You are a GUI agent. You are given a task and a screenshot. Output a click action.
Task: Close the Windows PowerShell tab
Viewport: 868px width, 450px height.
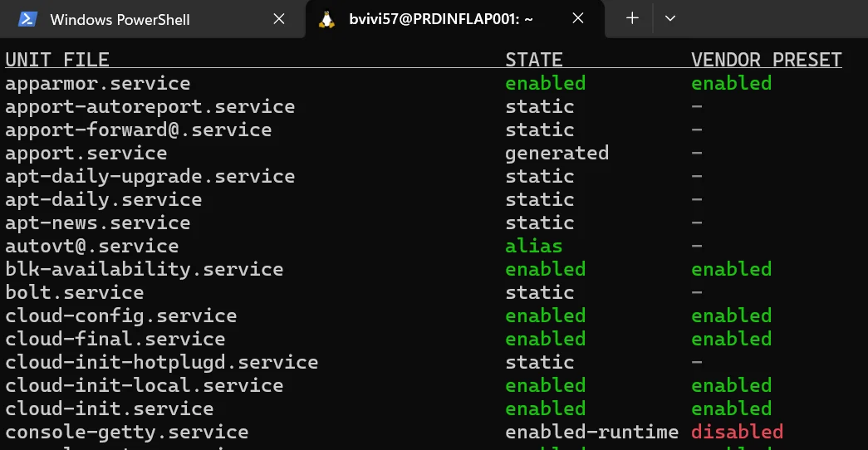click(279, 19)
